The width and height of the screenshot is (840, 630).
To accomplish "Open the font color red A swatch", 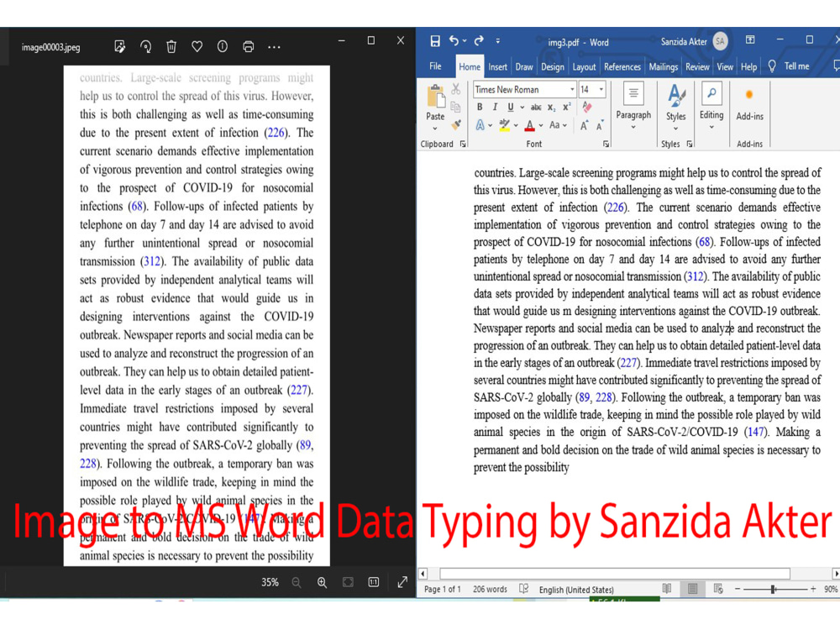I will [x=530, y=125].
